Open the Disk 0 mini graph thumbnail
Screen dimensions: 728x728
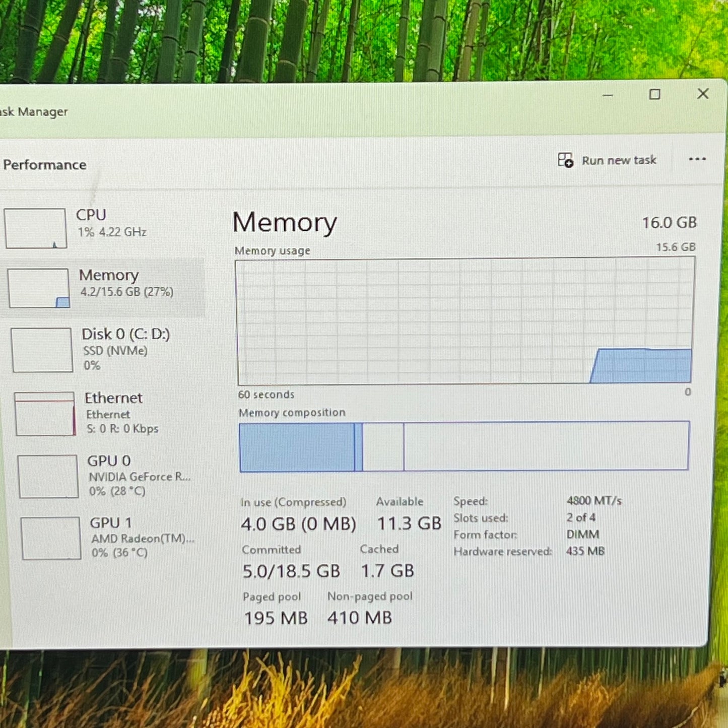point(42,350)
